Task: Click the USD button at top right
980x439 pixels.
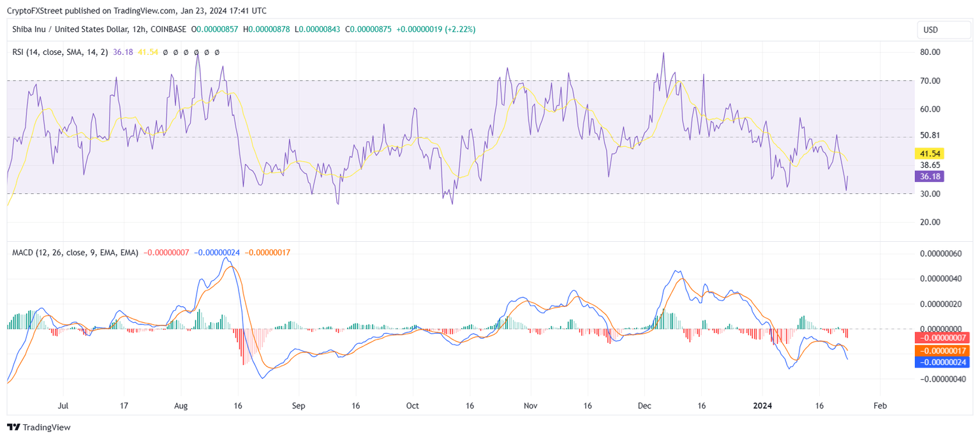Action: (x=944, y=29)
